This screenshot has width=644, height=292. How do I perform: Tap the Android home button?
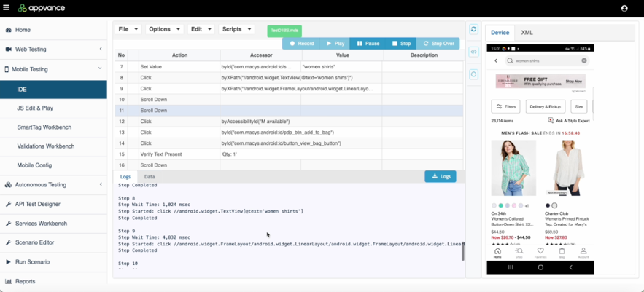coord(540,267)
